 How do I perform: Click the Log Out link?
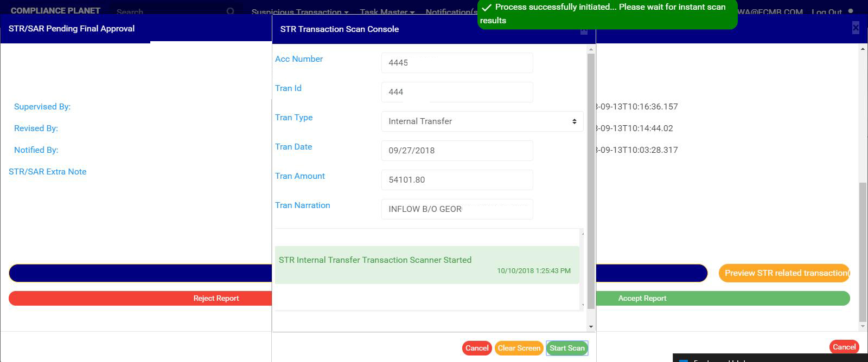tap(826, 12)
